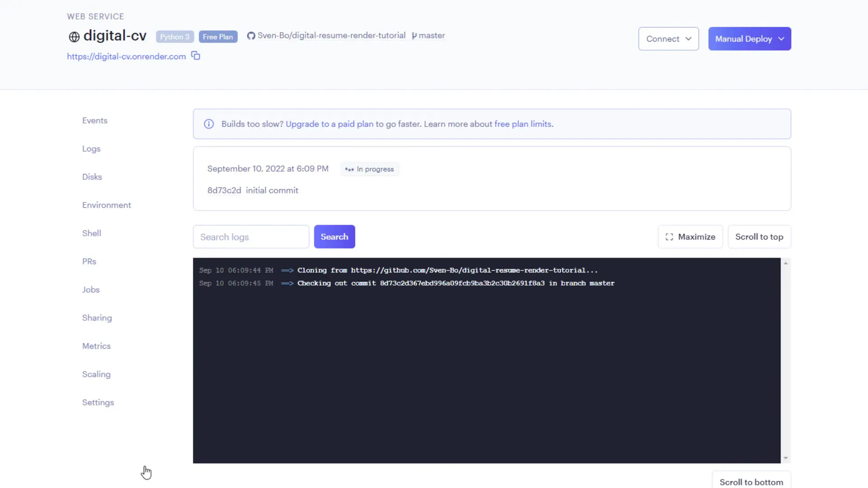The height and width of the screenshot is (488, 868).
Task: Click the log scrollbar down arrow
Action: 786,458
